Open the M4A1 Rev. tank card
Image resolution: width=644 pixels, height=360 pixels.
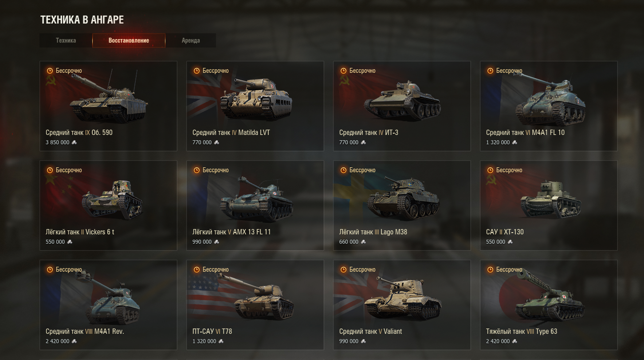[x=108, y=305]
